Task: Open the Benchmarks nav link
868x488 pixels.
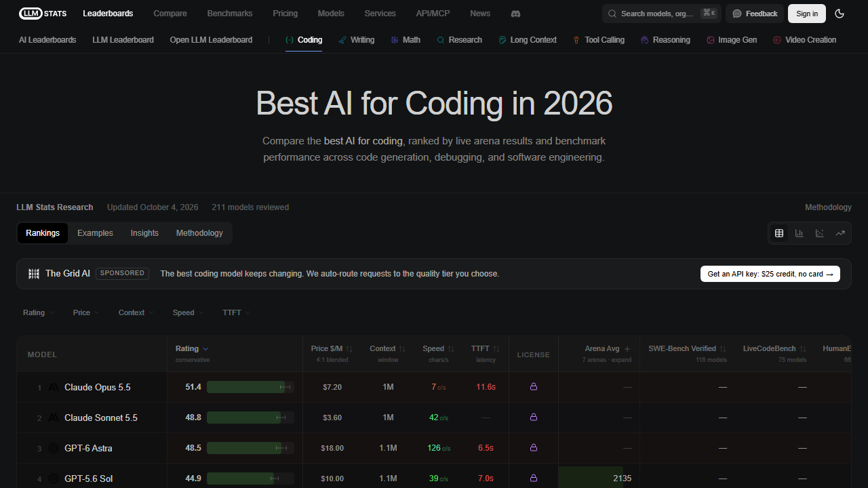Action: click(230, 14)
